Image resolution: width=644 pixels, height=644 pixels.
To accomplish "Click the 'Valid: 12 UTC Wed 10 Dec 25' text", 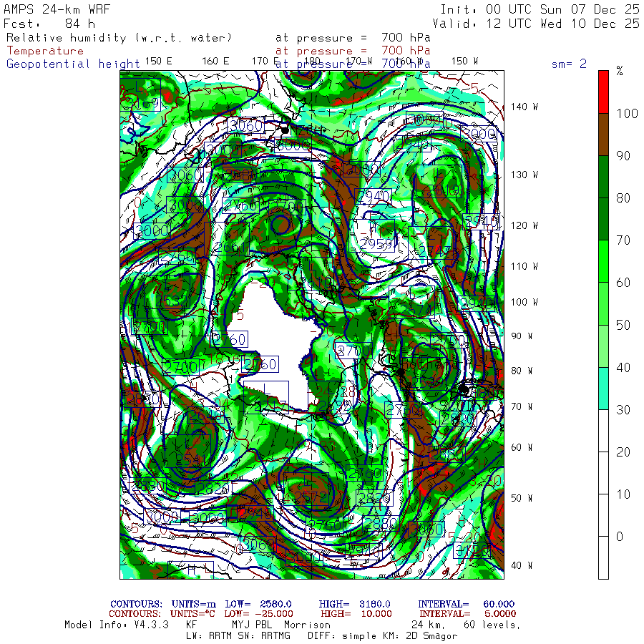I will (535, 24).
